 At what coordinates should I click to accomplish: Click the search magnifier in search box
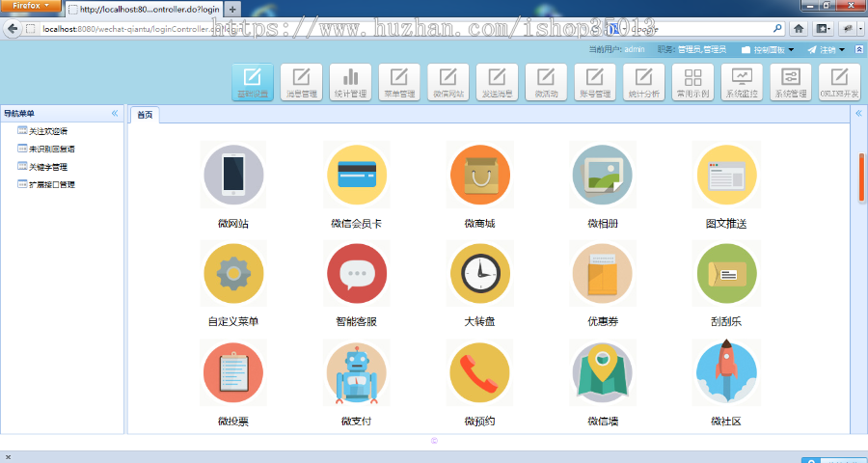(777, 28)
